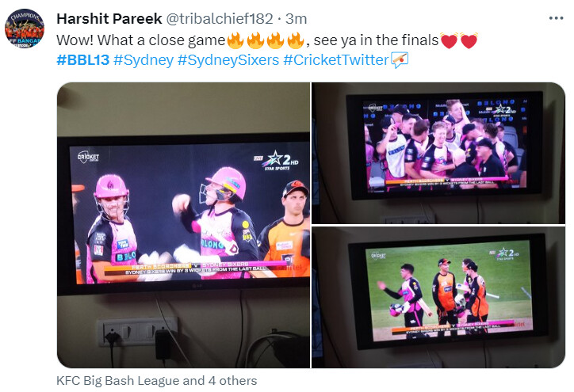Image resolution: width=574 pixels, height=392 pixels.
Task: Click the heart emojis after 'finals'
Action: coord(459,40)
